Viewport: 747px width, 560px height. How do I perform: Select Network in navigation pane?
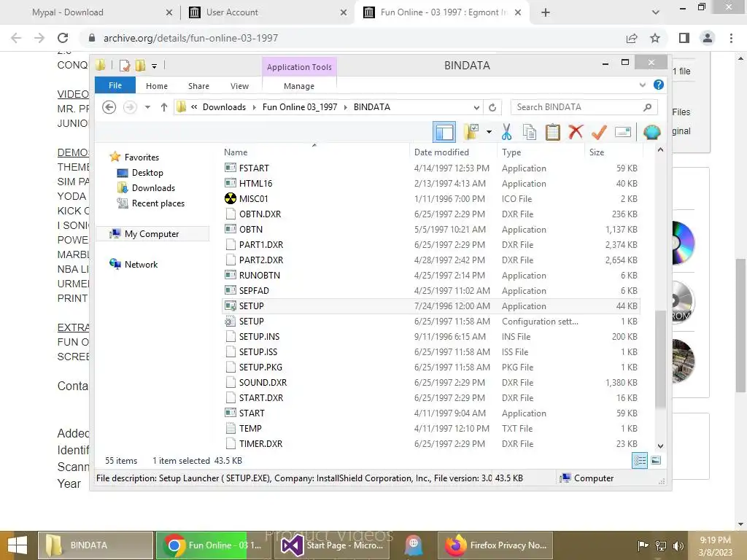click(141, 264)
